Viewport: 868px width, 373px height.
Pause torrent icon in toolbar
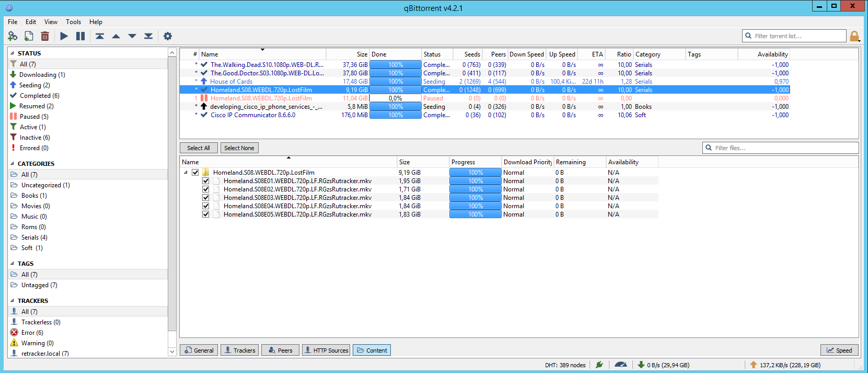tap(80, 36)
